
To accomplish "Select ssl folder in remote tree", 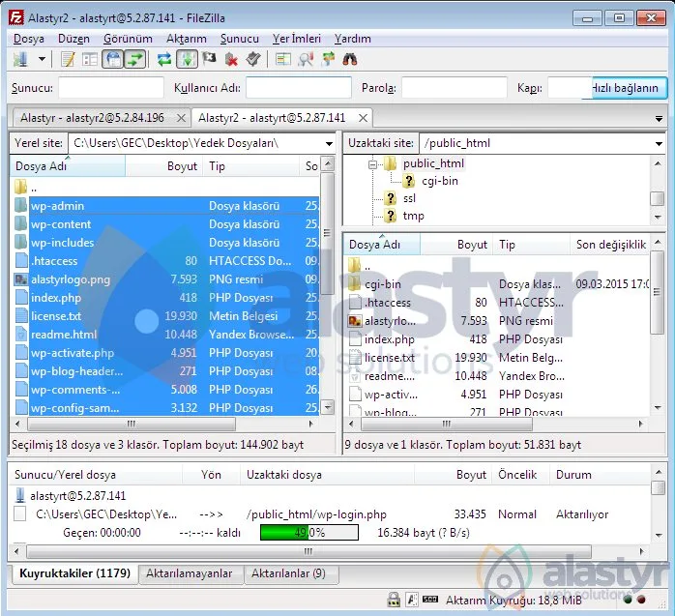I will pos(409,198).
